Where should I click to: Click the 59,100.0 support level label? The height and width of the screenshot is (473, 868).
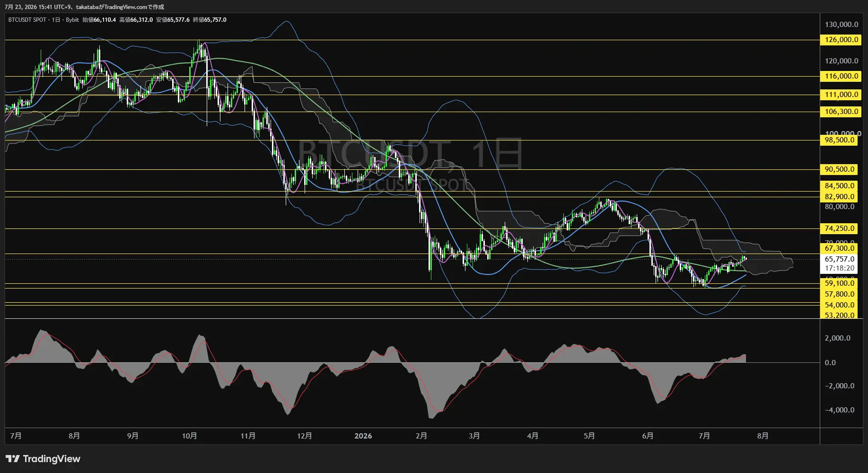point(839,283)
